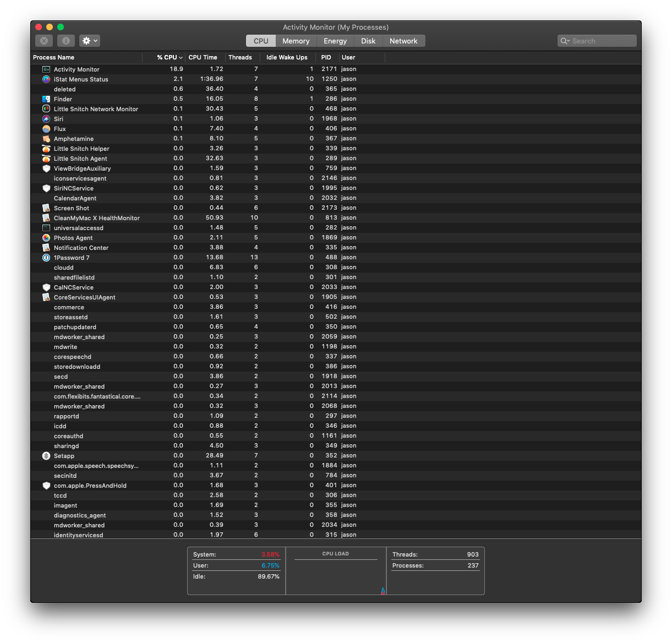Select the cloudd process row
The height and width of the screenshot is (643, 672).
[336, 268]
